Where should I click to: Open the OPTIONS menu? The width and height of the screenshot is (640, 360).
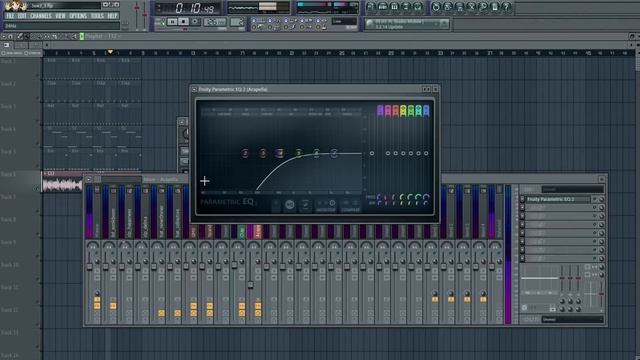pos(78,16)
